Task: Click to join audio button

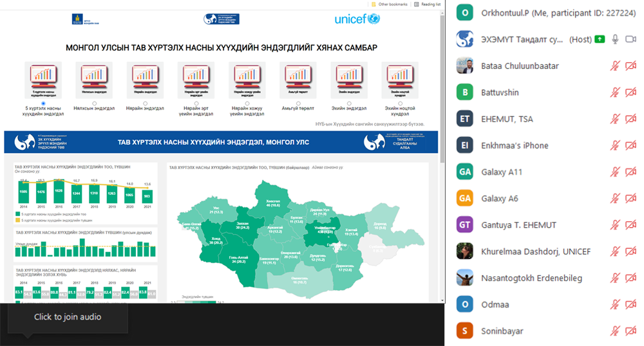Action: (68, 317)
